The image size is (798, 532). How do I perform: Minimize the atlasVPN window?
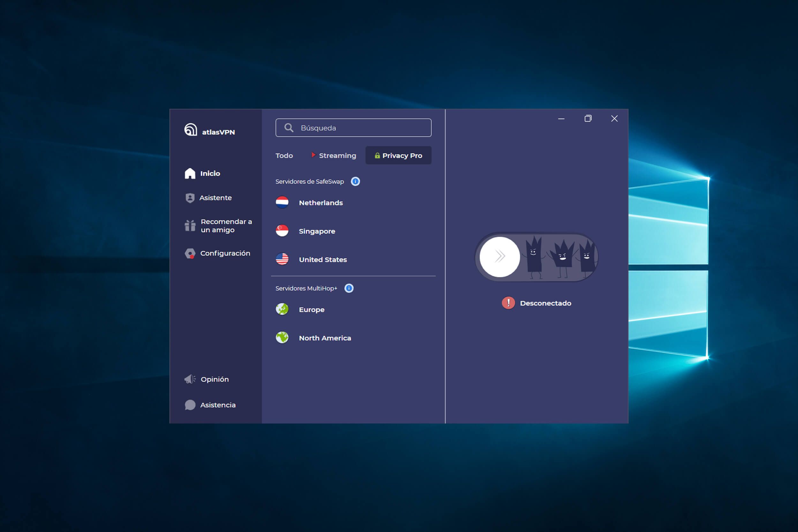click(561, 119)
